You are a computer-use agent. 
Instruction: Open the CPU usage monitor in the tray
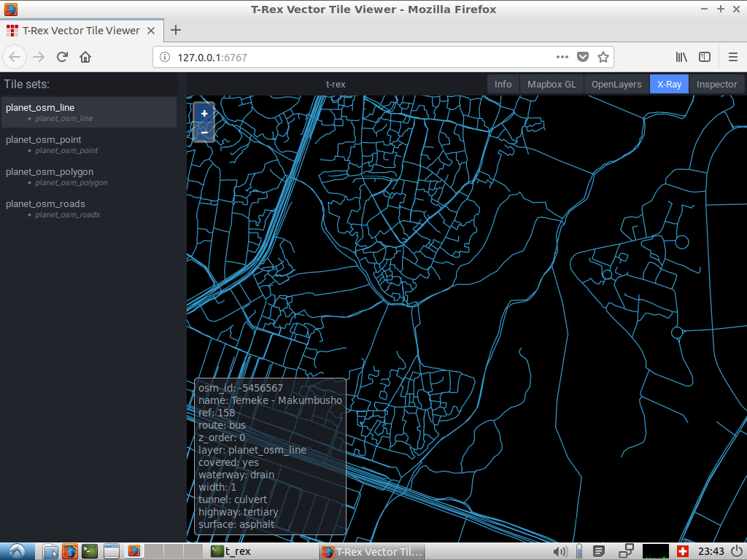[656, 551]
